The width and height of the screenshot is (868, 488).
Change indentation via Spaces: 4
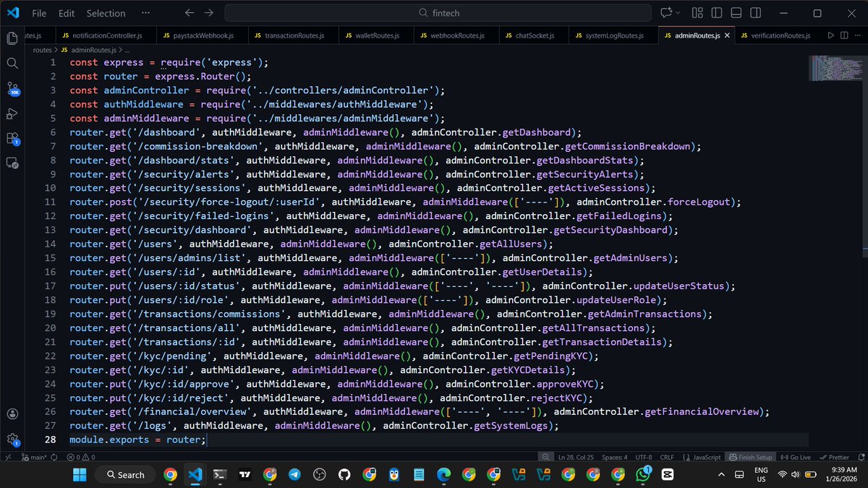[x=615, y=457]
